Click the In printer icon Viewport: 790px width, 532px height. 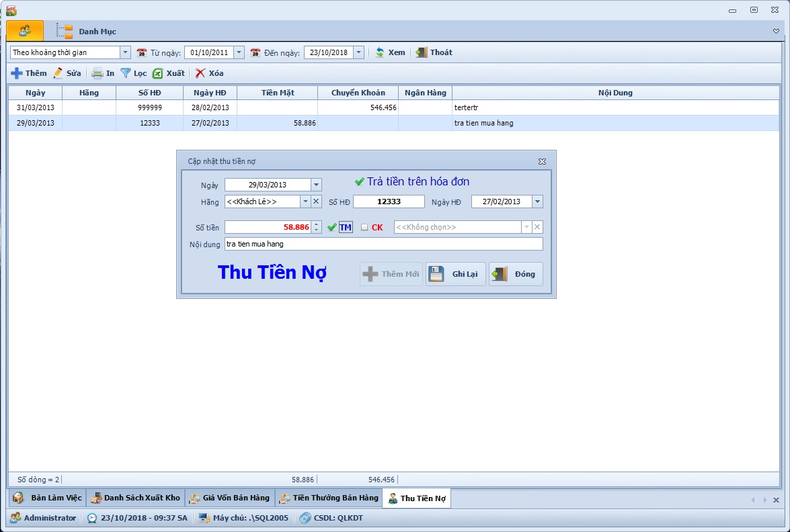(97, 73)
